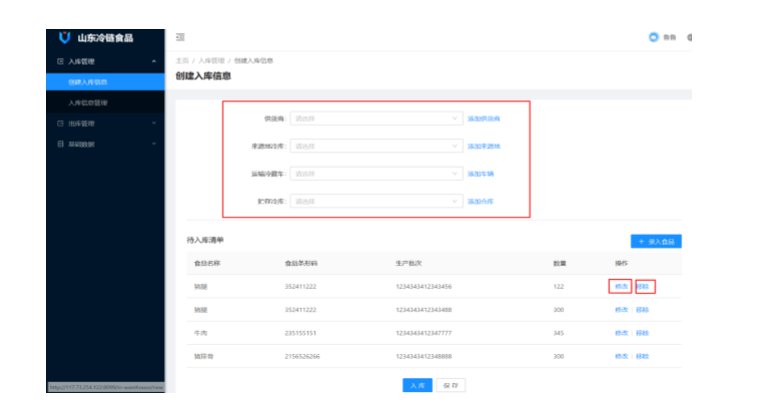Screen dimensions: 781x415
Task: Click the 添加仓库 link beside 贮存冷库
Action: (x=481, y=201)
